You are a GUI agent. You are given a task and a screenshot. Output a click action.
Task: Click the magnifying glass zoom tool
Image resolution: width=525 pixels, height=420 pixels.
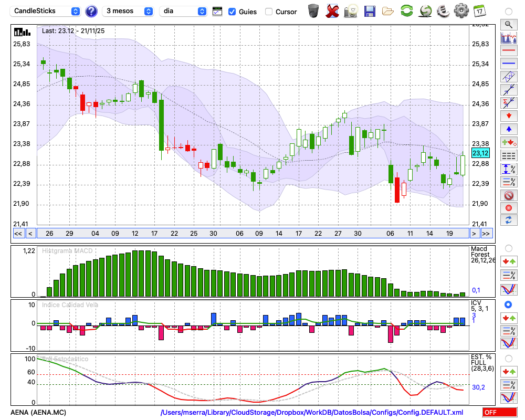[x=508, y=24]
